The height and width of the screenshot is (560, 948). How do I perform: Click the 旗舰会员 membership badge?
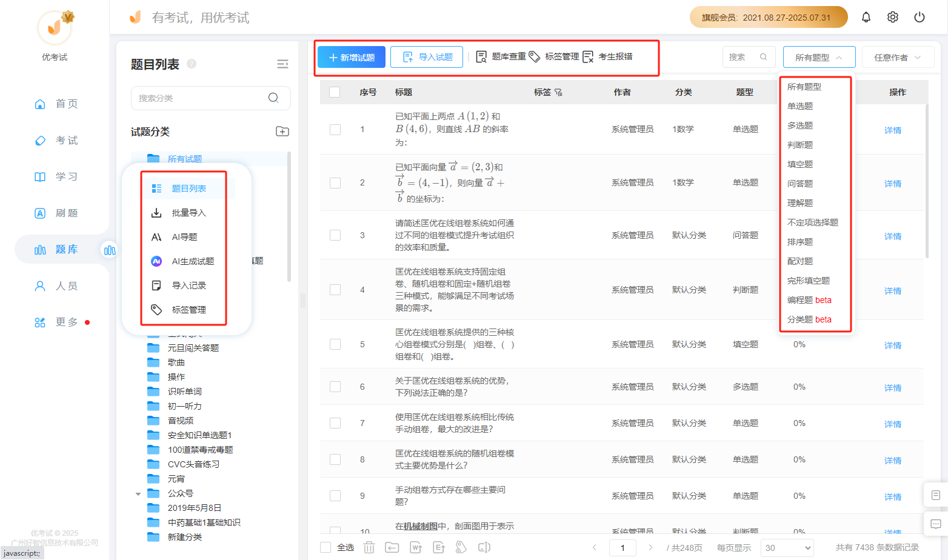click(x=769, y=18)
